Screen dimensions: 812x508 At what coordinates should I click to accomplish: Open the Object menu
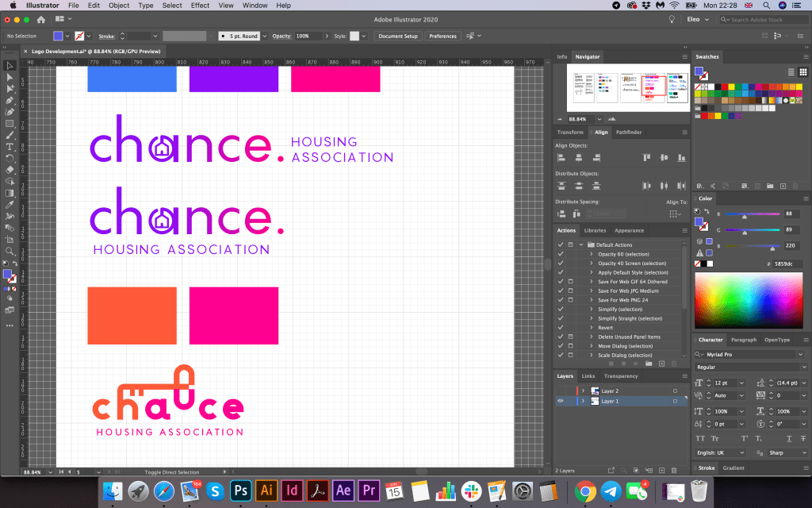point(119,6)
